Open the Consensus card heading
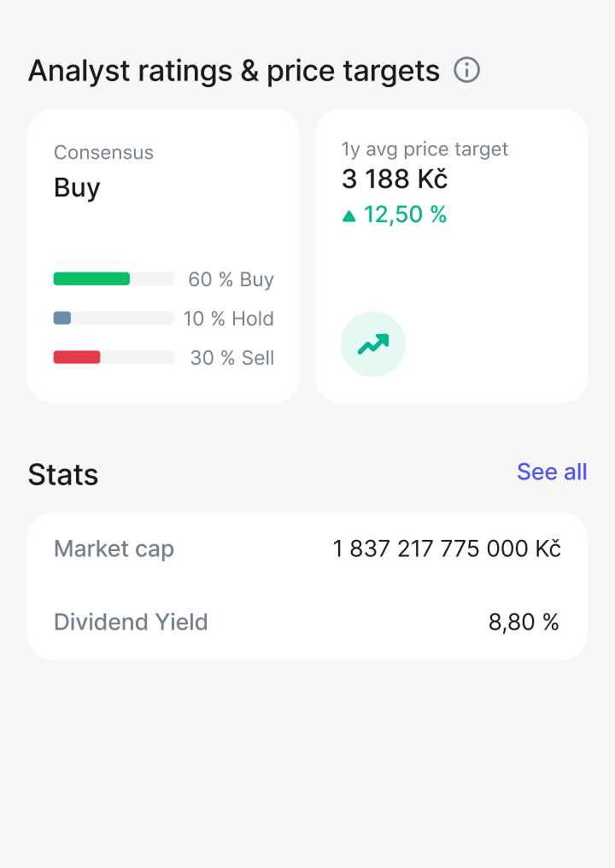Image resolution: width=615 pixels, height=868 pixels. (103, 152)
